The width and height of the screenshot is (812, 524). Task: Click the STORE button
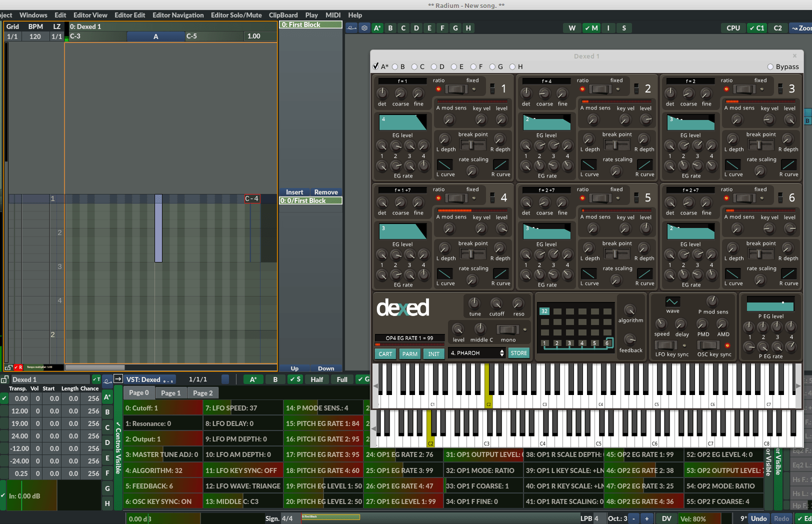pyautogui.click(x=518, y=353)
